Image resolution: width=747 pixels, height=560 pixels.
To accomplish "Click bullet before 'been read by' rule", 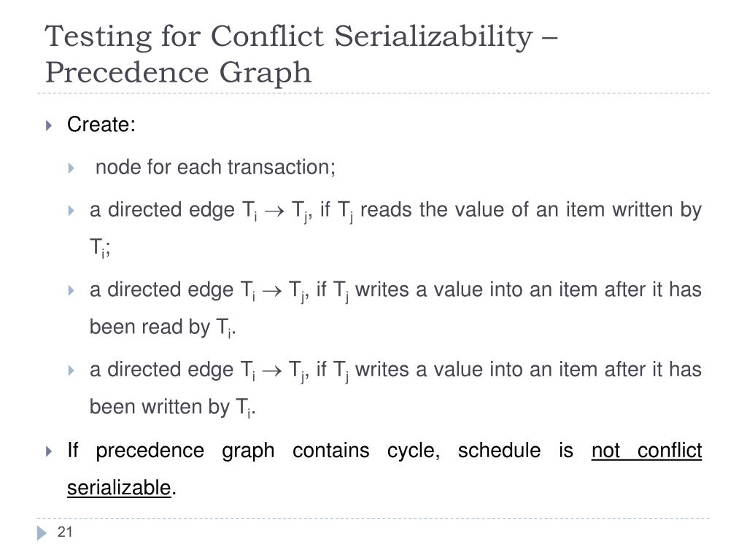I will [x=71, y=290].
